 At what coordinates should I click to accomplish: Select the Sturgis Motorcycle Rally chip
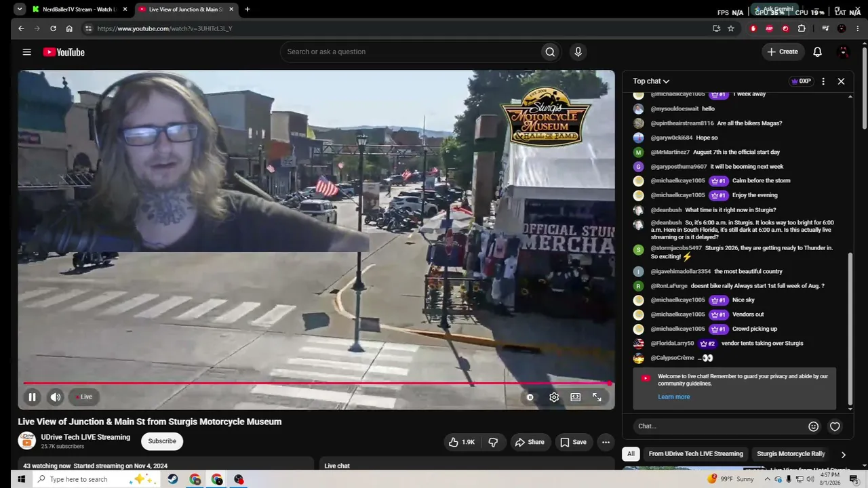tap(791, 454)
